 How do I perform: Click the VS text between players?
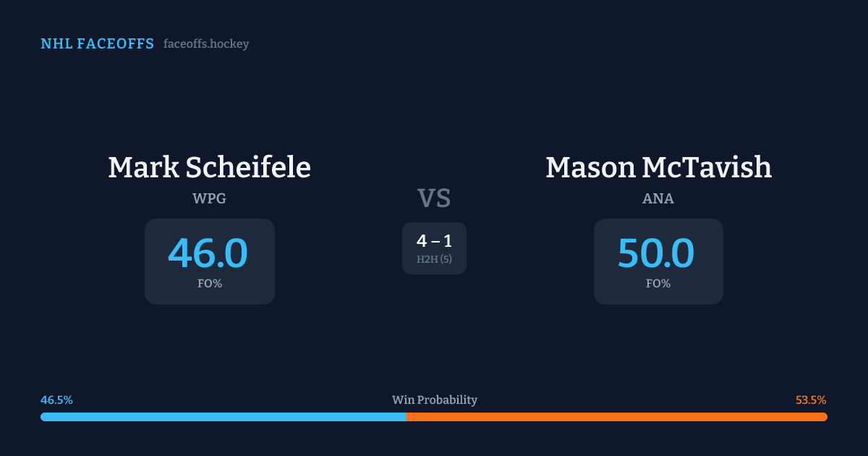coord(434,198)
